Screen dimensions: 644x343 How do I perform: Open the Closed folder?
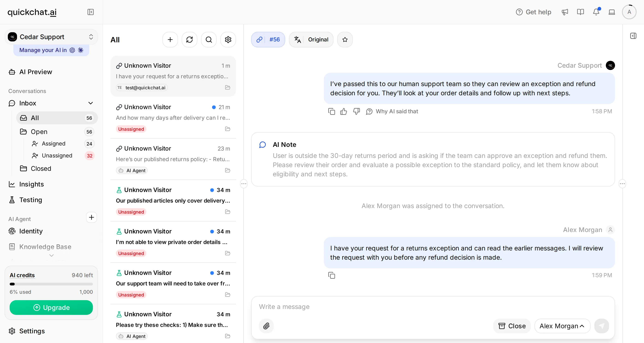click(x=57, y=168)
